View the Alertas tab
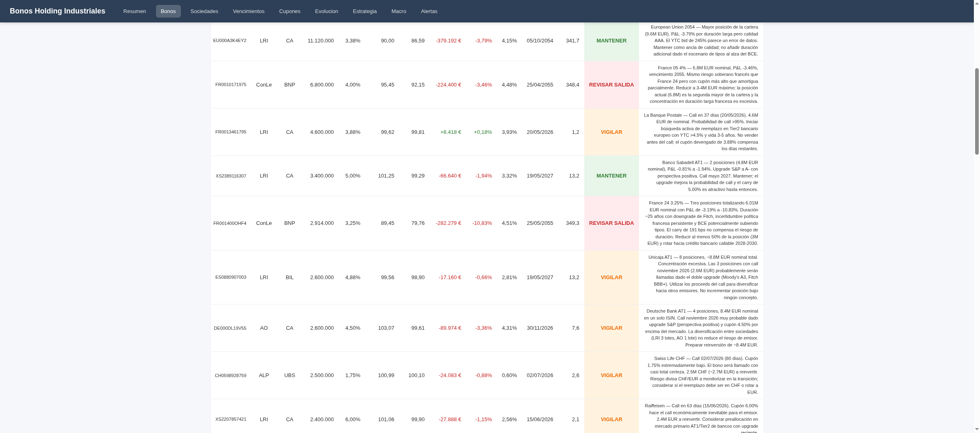The image size is (980, 433). click(x=429, y=11)
